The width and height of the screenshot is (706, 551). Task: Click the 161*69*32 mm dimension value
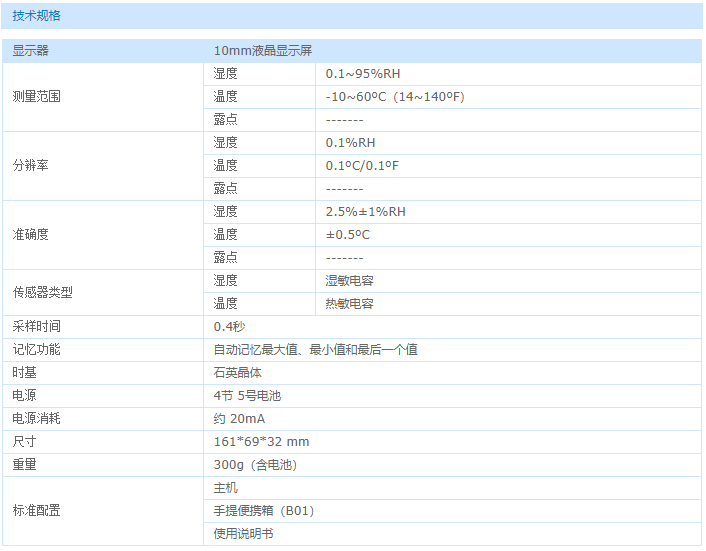tap(261, 442)
